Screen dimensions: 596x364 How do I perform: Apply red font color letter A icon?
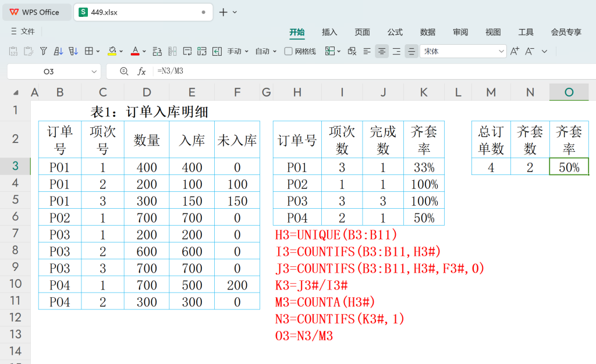click(135, 51)
